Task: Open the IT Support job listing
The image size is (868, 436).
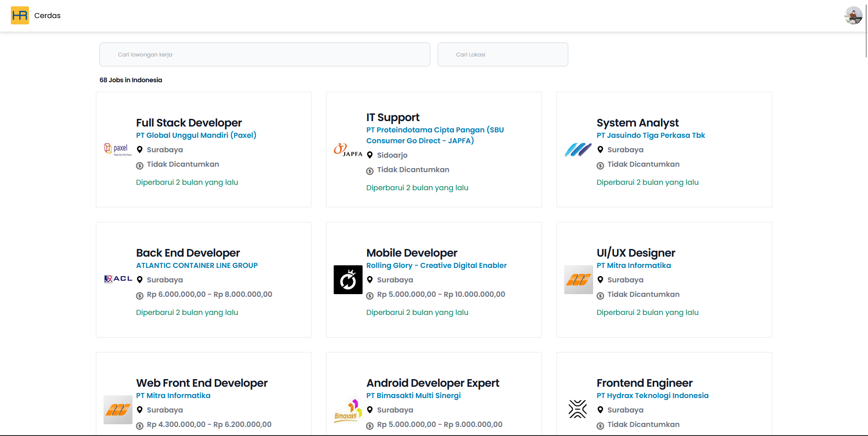Action: click(x=392, y=117)
